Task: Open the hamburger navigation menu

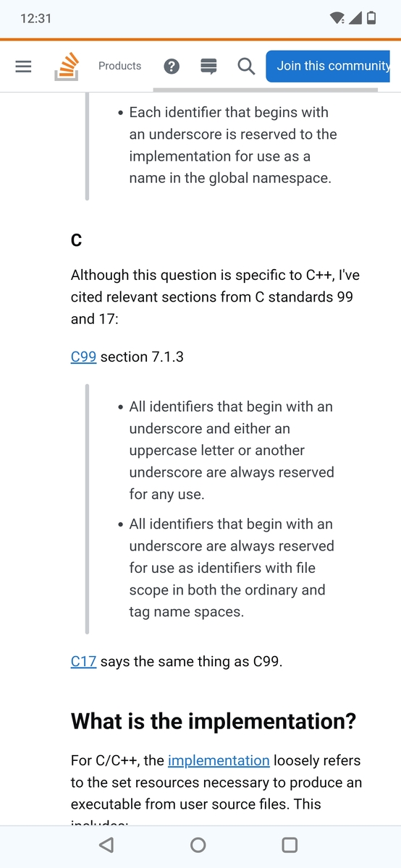Action: 23,66
